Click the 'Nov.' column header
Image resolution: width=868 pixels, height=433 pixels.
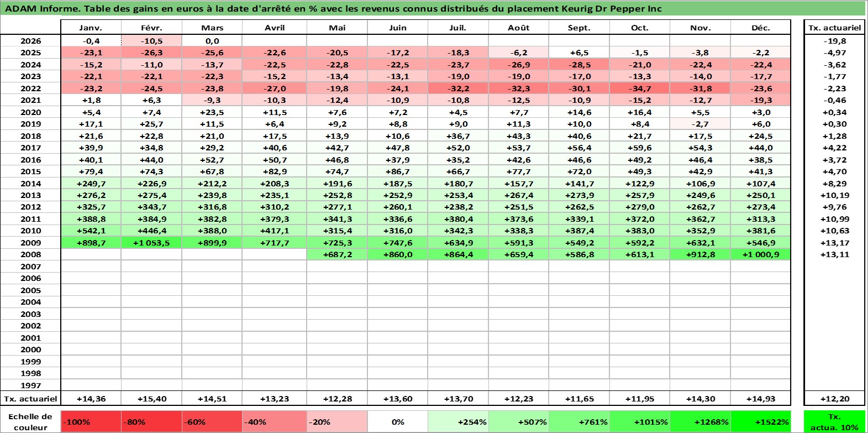click(700, 28)
